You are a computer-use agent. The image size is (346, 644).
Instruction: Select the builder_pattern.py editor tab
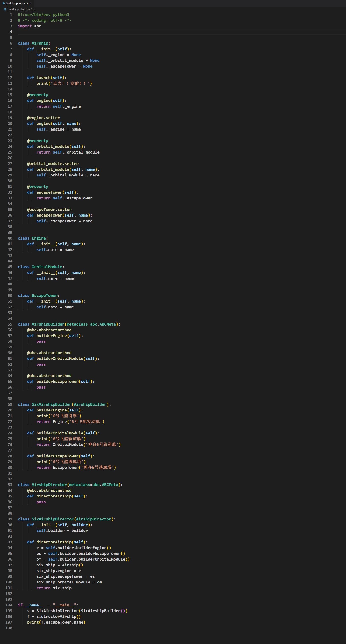point(17,3)
